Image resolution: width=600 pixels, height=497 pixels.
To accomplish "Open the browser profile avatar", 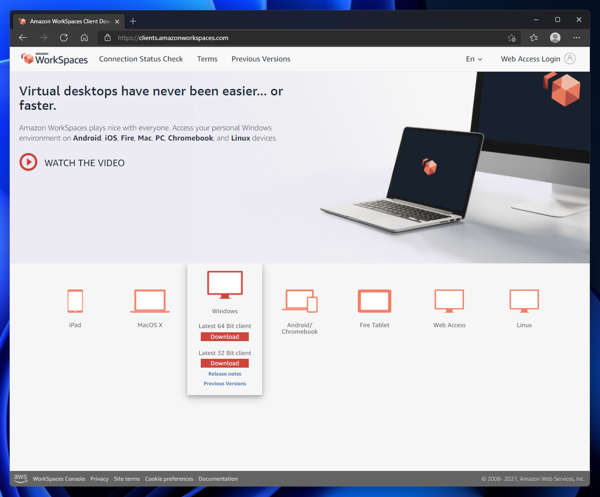I will tap(555, 37).
